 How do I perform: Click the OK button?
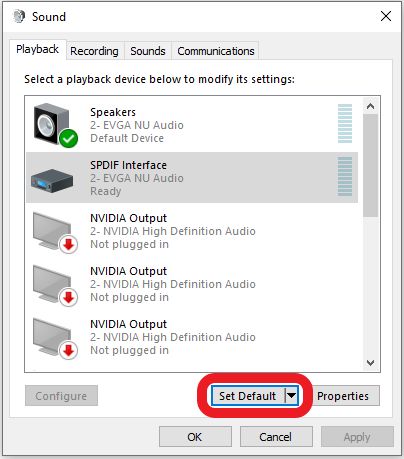195,437
